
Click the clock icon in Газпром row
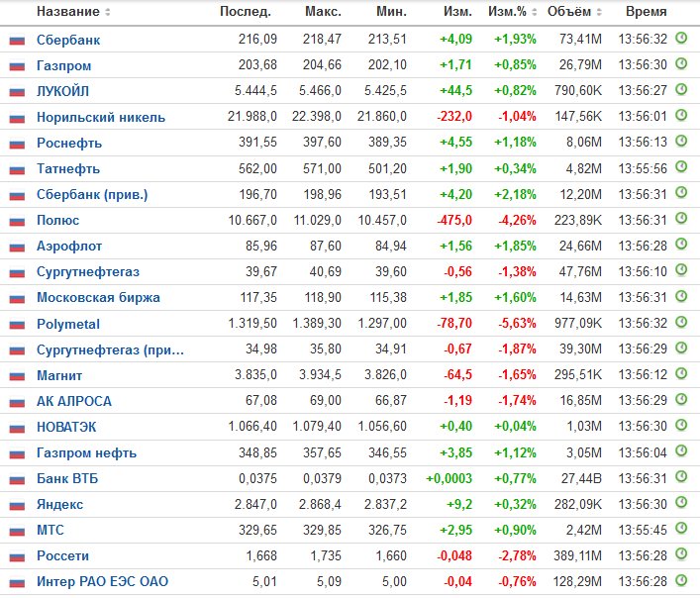click(x=681, y=64)
